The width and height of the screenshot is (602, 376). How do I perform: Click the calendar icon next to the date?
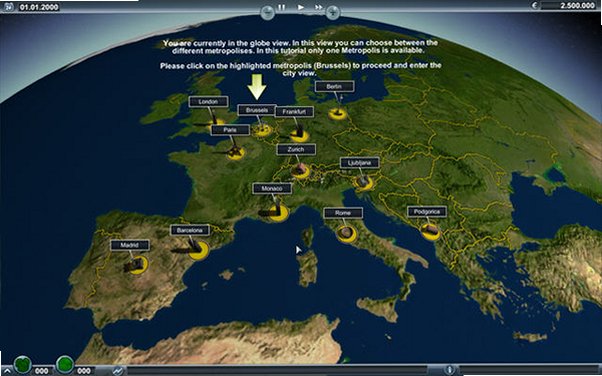(9, 7)
